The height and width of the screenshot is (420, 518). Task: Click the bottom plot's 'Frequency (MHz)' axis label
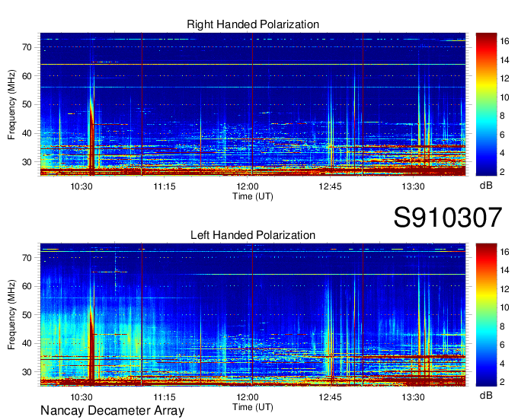tap(11, 315)
